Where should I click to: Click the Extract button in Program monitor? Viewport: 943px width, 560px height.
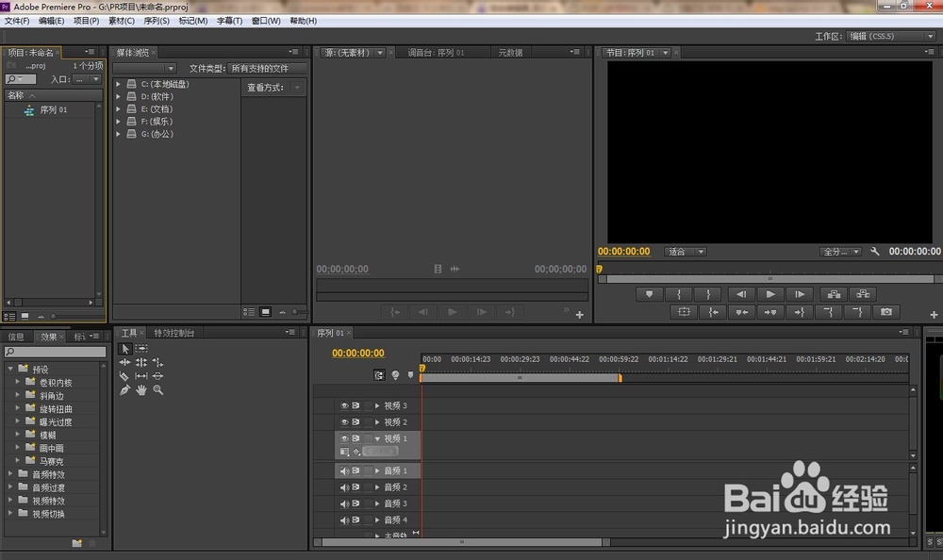click(863, 294)
